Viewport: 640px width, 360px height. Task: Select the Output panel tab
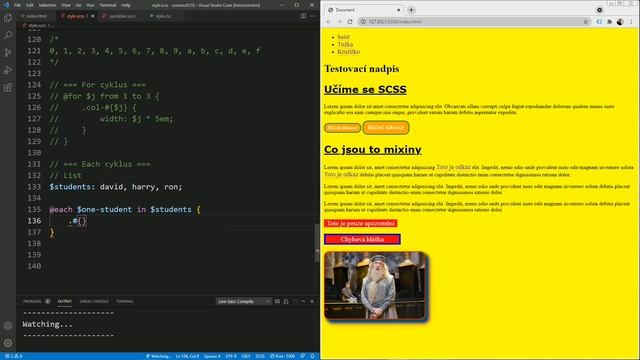click(64, 301)
